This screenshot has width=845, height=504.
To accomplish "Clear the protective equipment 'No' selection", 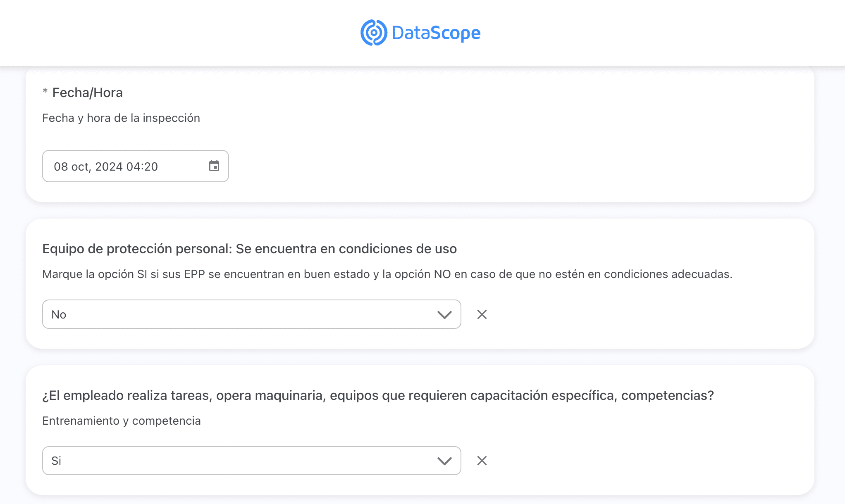I will click(482, 314).
